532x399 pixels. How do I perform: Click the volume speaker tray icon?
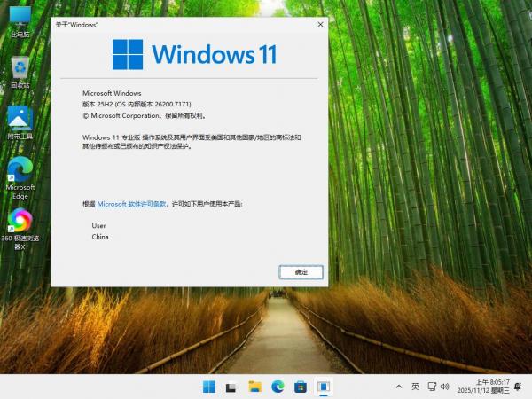(446, 387)
